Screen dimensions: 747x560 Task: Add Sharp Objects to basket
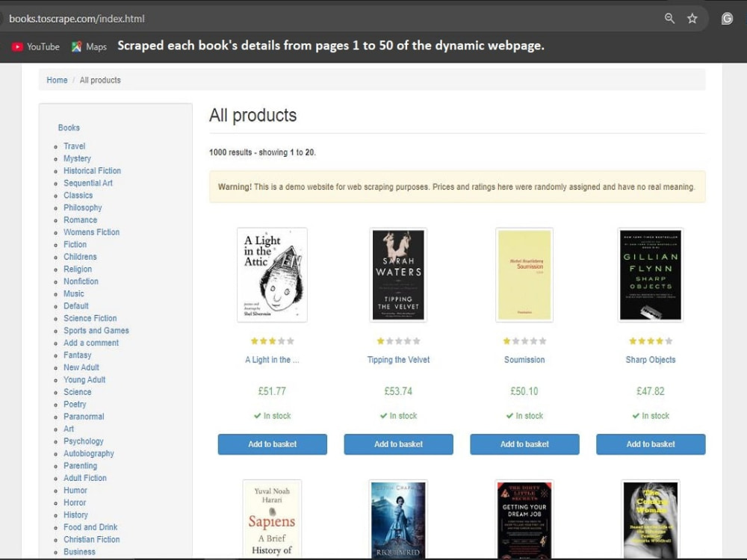coord(651,444)
